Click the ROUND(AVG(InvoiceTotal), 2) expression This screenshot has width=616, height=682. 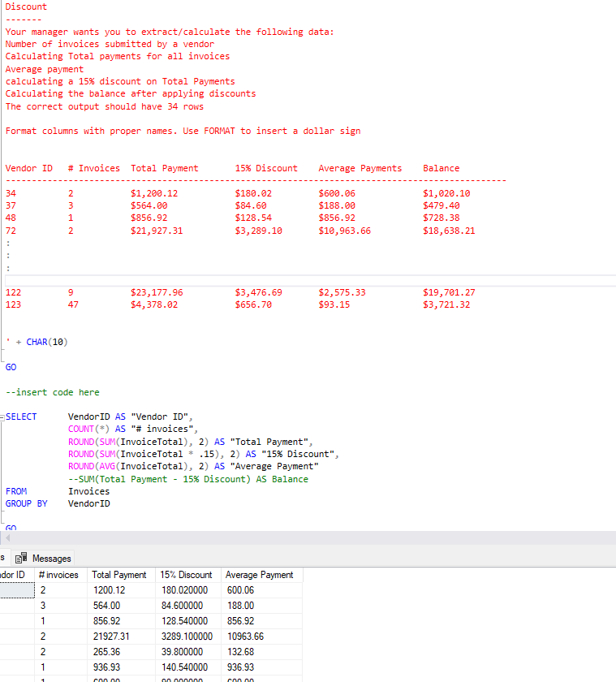[138, 466]
